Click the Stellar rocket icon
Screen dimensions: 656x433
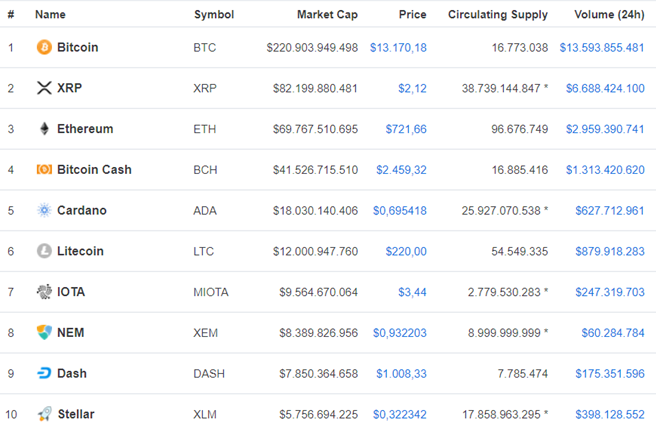45,414
